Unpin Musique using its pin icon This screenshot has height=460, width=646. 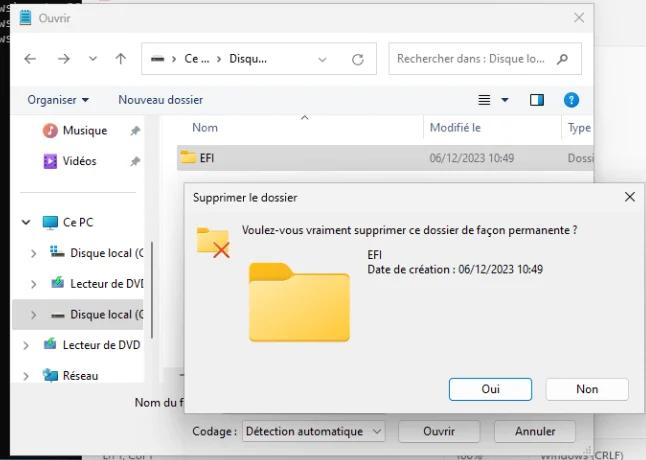point(135,131)
